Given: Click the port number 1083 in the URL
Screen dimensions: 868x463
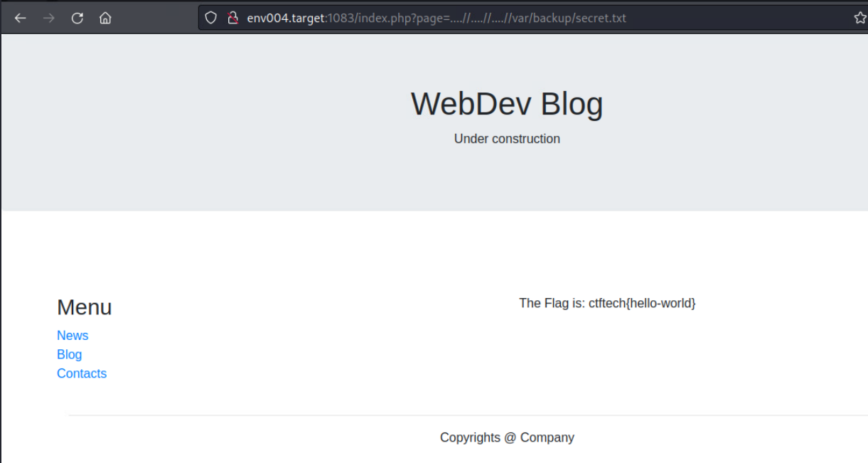Looking at the screenshot, I should (340, 18).
